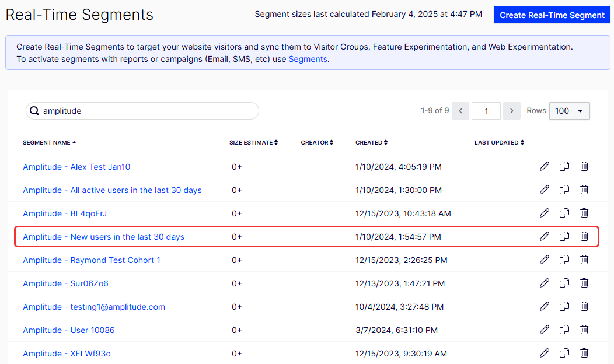Image resolution: width=614 pixels, height=364 pixels.
Task: Duplicate the testing1@amplitude.com segment
Action: click(x=564, y=306)
